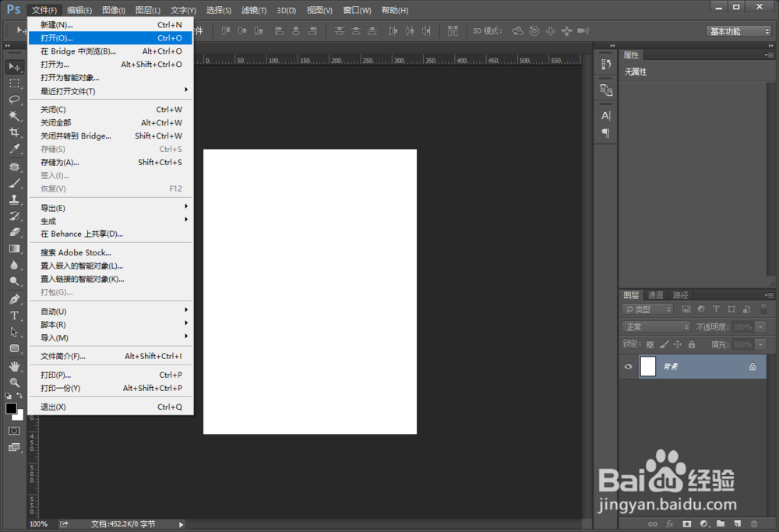Viewport: 779px width, 532px height.
Task: Open the layer blend mode 正常 dropdown
Action: [x=656, y=326]
